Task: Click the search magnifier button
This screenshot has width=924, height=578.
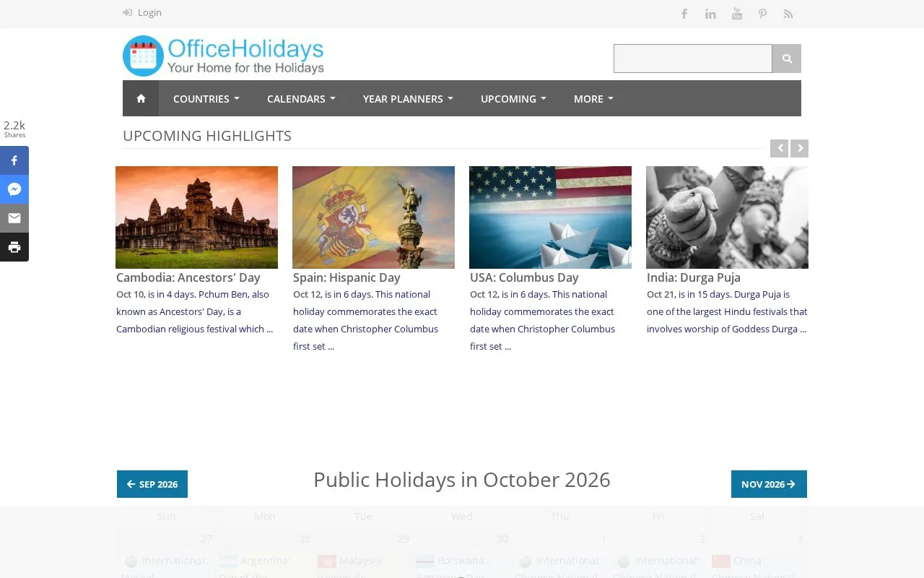Action: [787, 59]
